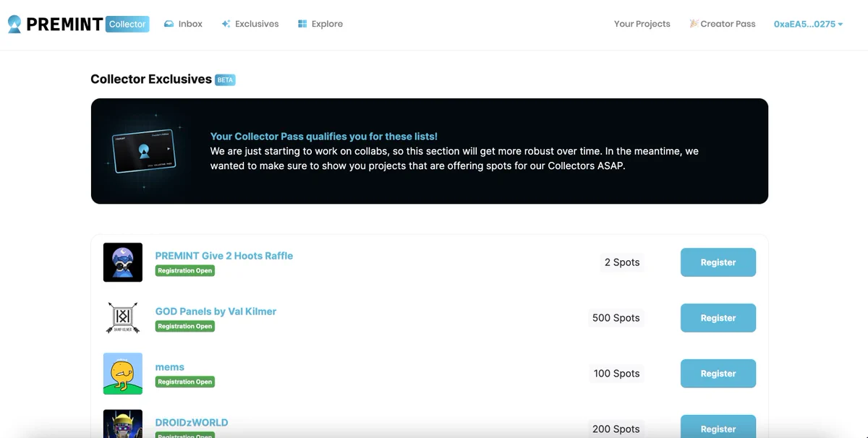Register for the mems project
Viewport: 868px width, 438px height.
pyautogui.click(x=718, y=374)
